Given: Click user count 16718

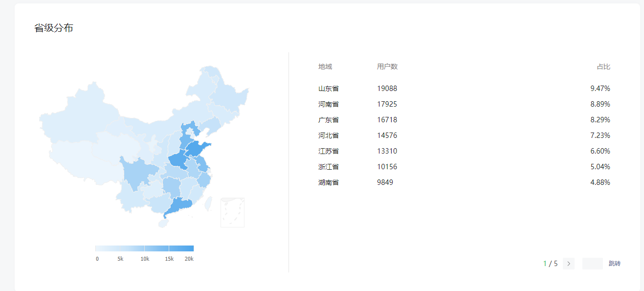Looking at the screenshot, I should [x=387, y=120].
